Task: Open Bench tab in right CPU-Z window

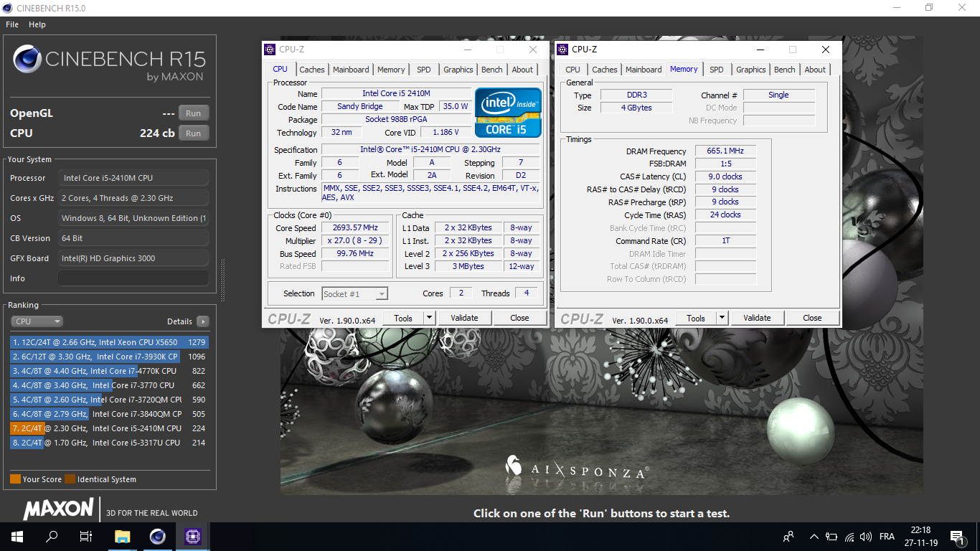Action: [785, 70]
